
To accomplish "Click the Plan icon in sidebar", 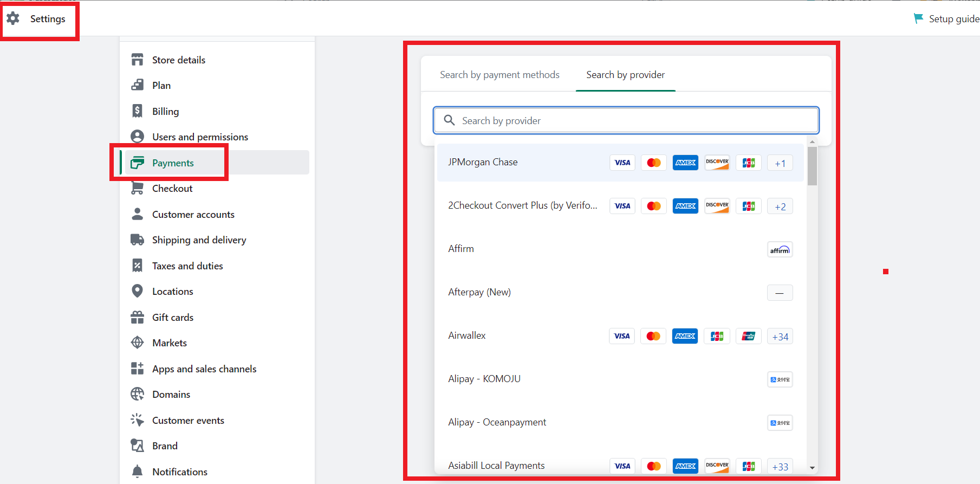I will click(x=138, y=85).
